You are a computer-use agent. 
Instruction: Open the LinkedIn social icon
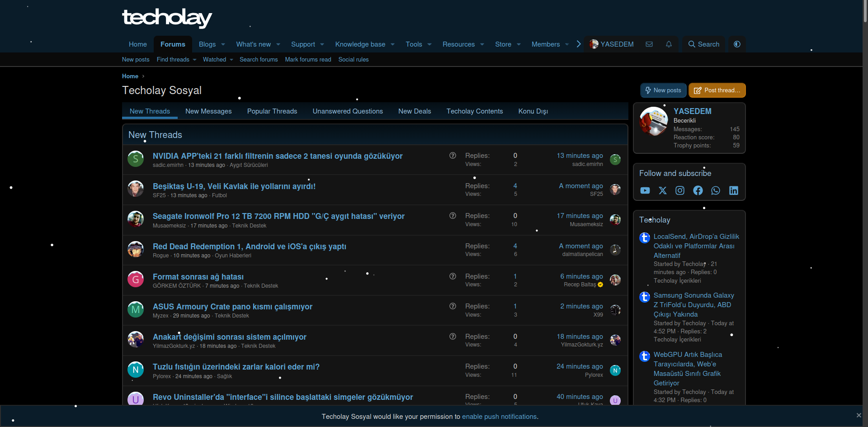(734, 190)
